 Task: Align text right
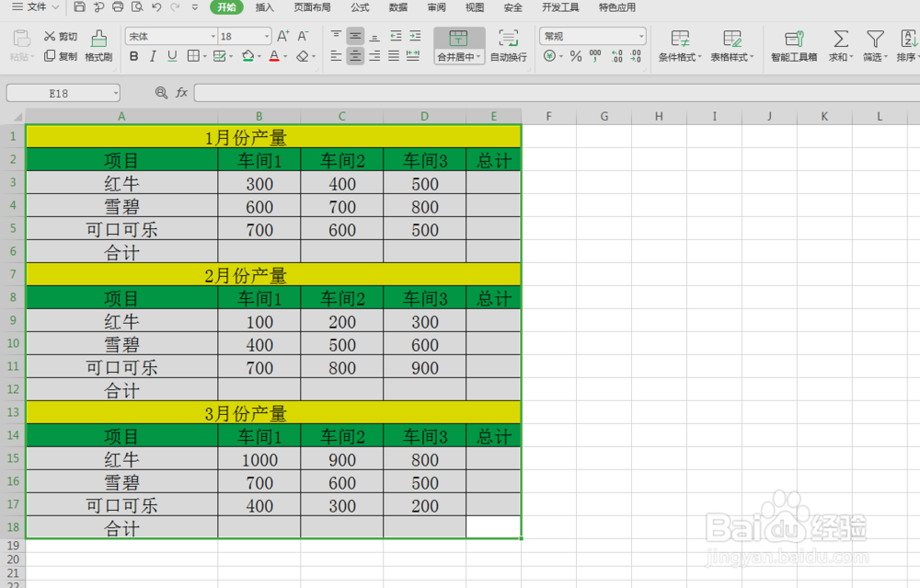(x=374, y=56)
